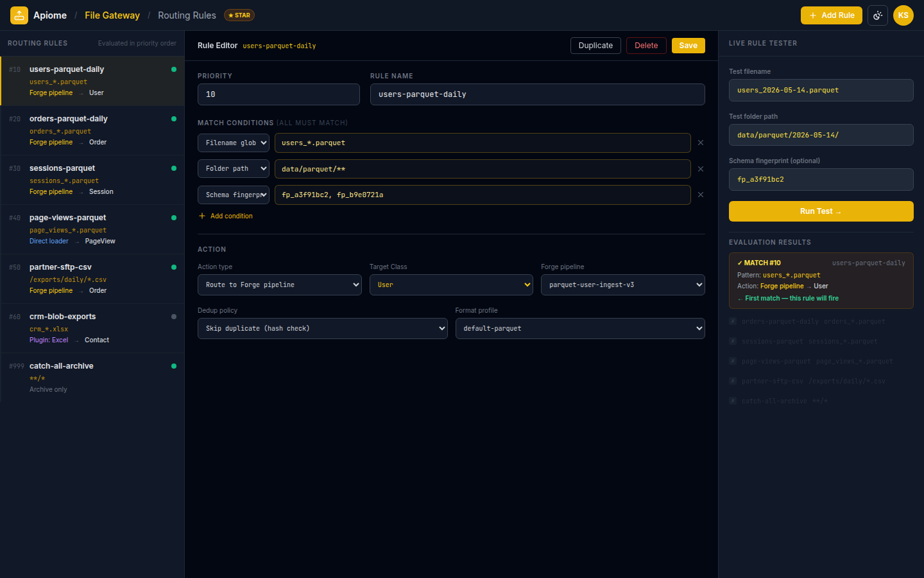Run the live rule test
Screen dimensions: 924x578
coord(821,211)
